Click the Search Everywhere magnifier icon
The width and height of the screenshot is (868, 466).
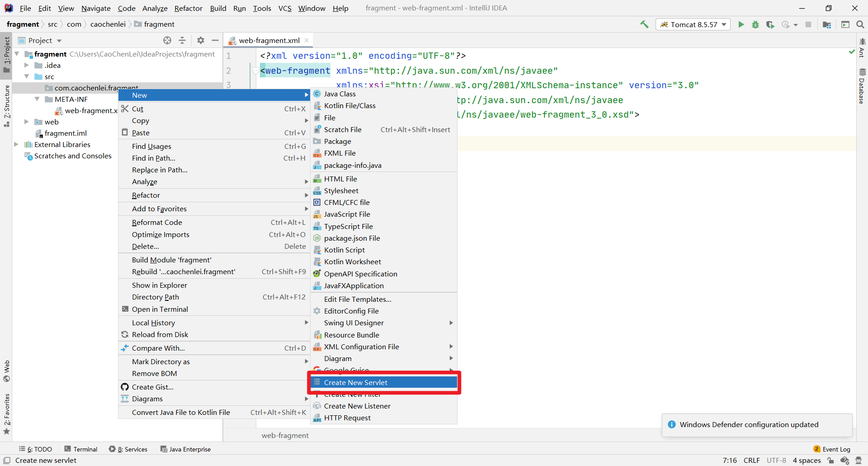(860, 24)
